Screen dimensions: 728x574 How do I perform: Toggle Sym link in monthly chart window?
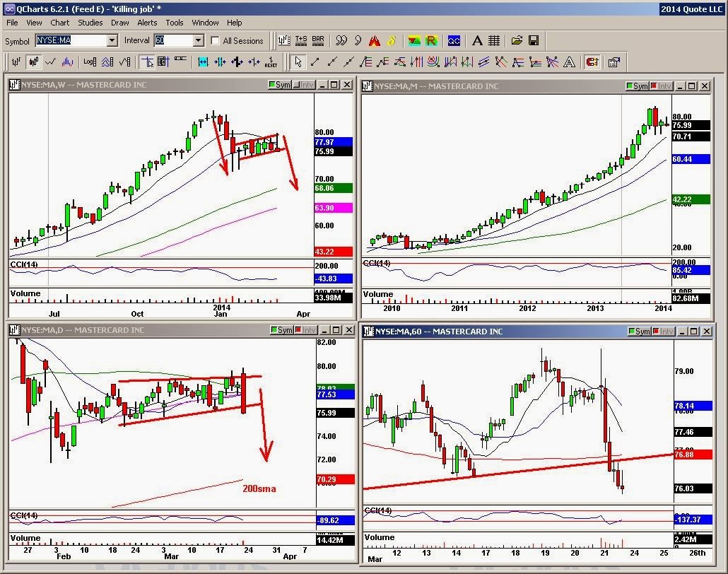637,86
